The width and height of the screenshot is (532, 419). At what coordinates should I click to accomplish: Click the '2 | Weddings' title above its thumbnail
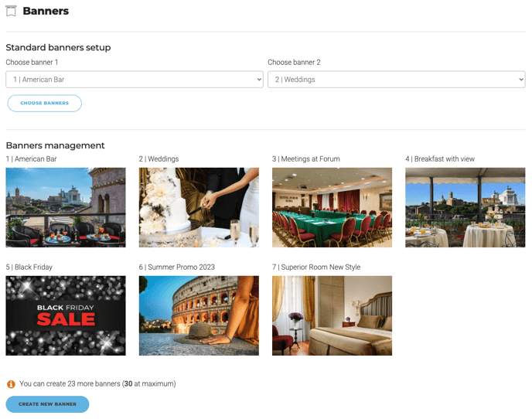159,159
